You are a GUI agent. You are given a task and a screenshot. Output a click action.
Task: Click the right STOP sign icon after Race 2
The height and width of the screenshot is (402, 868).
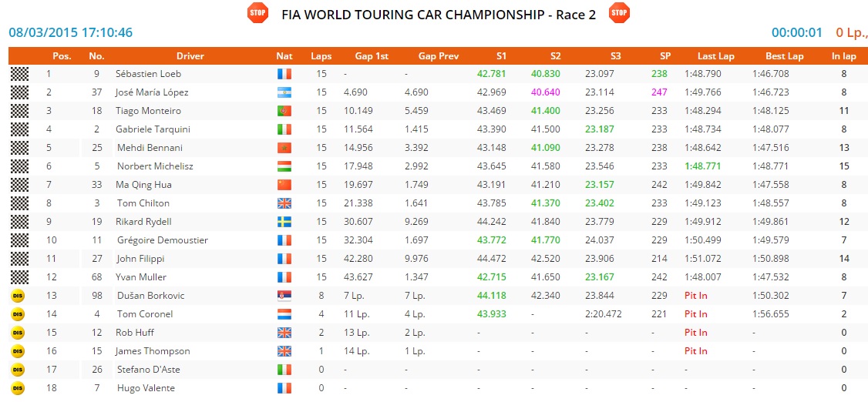619,13
